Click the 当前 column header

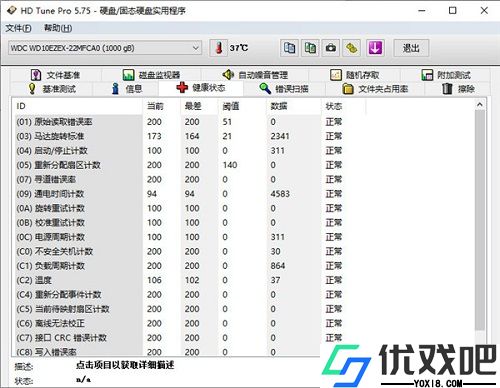161,106
